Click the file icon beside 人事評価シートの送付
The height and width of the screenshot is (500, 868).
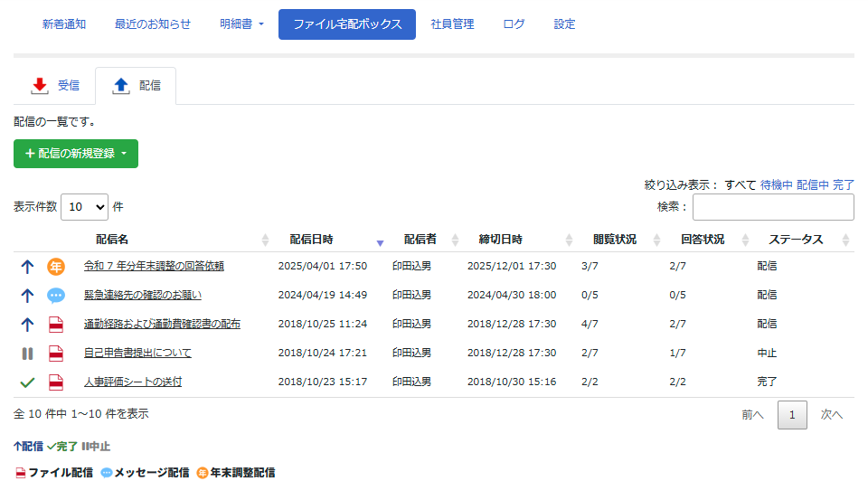click(56, 382)
